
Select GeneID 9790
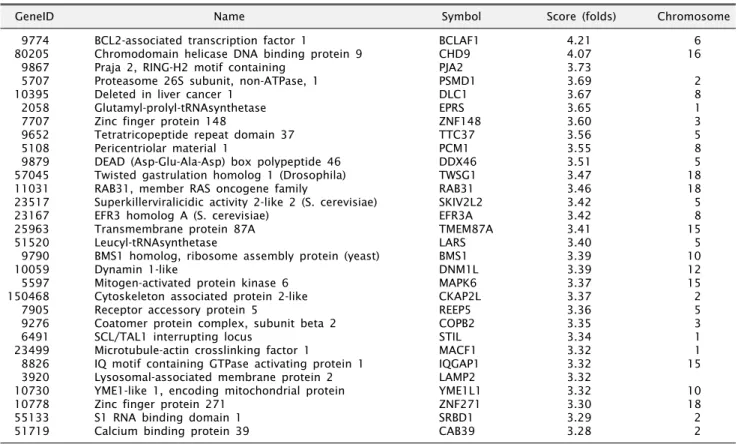(35, 256)
